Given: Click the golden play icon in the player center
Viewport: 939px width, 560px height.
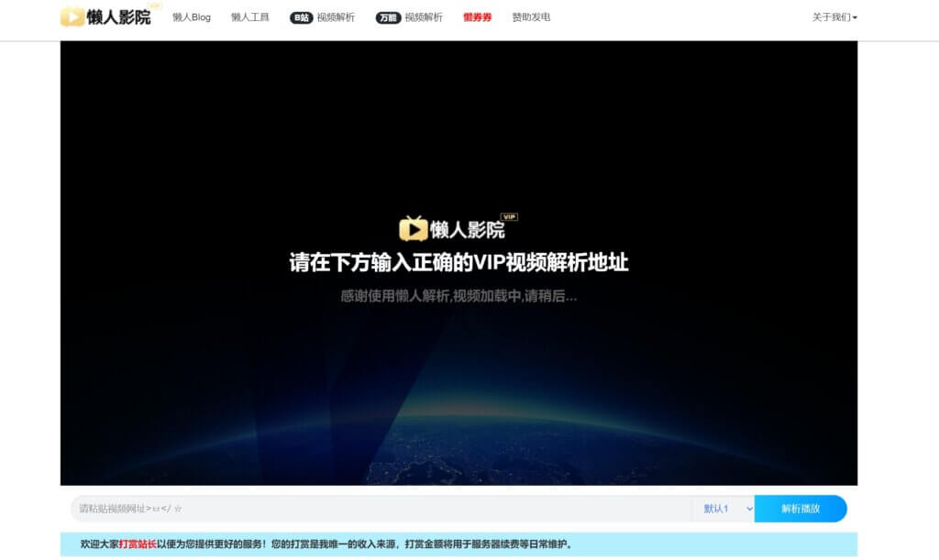Looking at the screenshot, I should coord(413,229).
